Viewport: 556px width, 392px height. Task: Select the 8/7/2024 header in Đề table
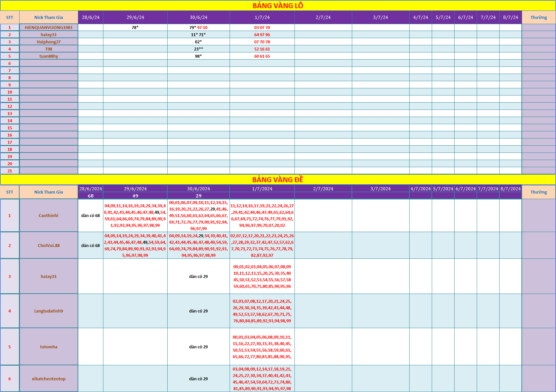511,189
